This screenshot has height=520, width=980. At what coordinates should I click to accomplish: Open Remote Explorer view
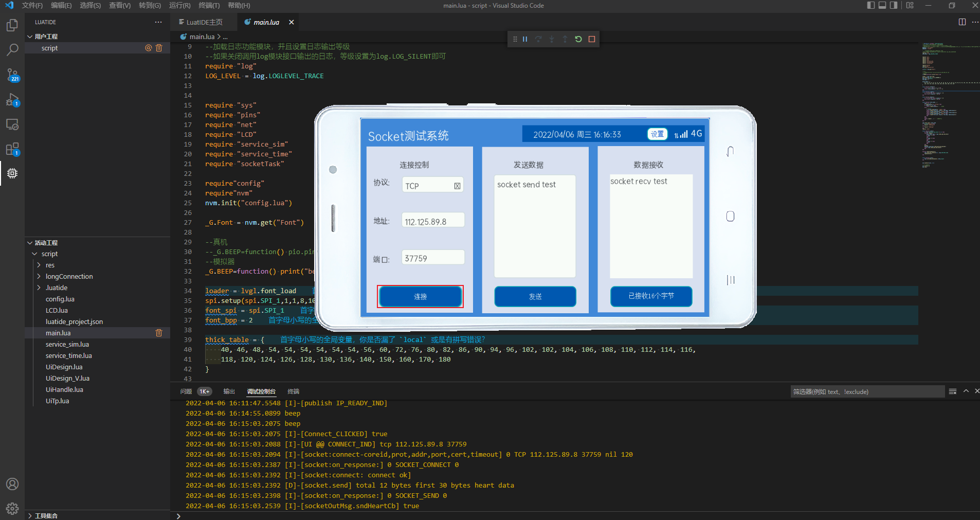pos(12,124)
